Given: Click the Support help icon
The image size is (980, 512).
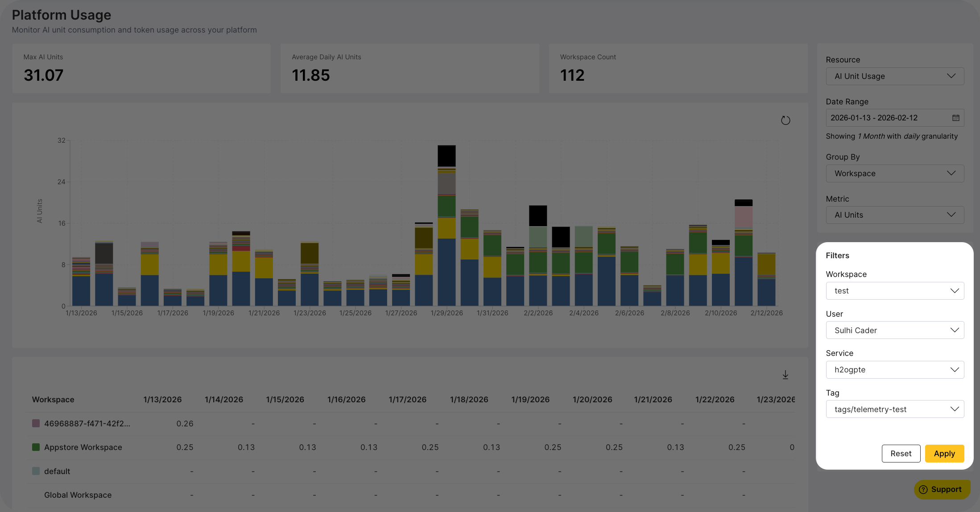Looking at the screenshot, I should tap(923, 489).
